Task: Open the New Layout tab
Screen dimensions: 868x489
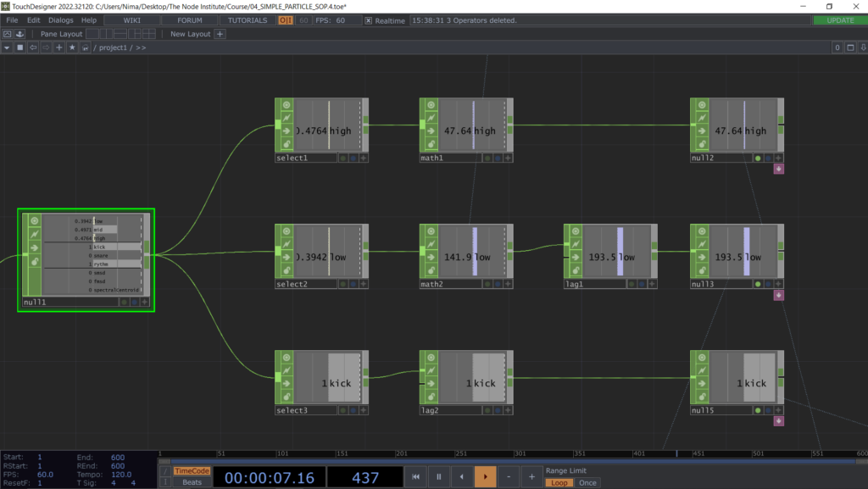Action: tap(191, 34)
